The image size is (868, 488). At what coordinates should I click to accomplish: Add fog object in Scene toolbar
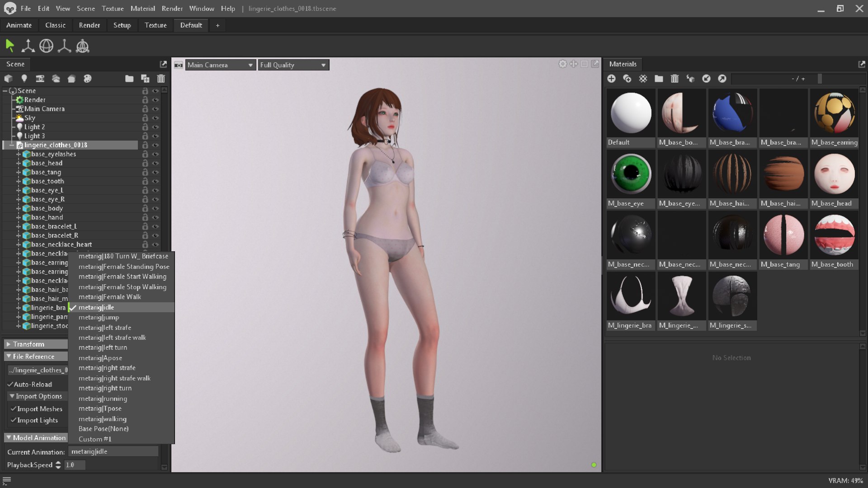[x=56, y=79]
